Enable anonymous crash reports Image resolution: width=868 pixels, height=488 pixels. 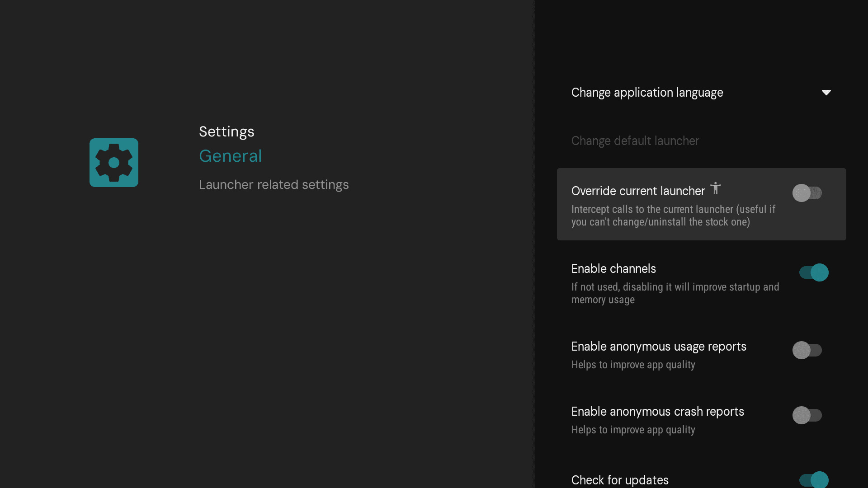[807, 415]
